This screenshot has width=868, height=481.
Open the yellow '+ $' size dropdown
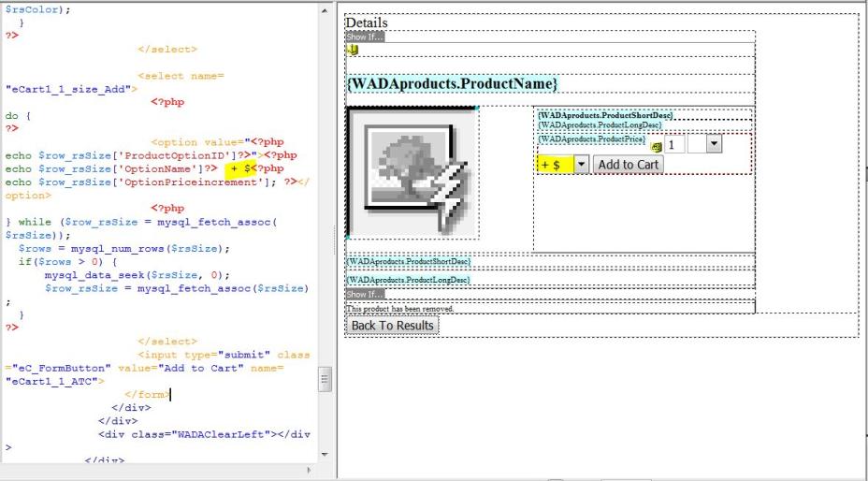581,165
